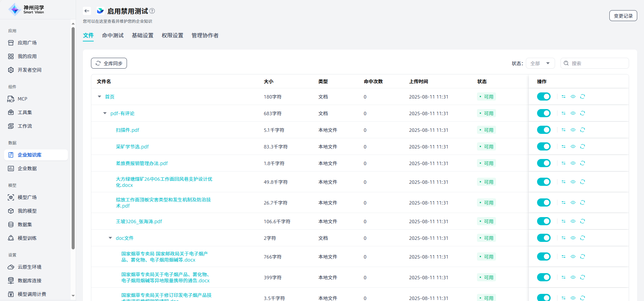
Task: Click the 全库同步 button
Action: 109,63
